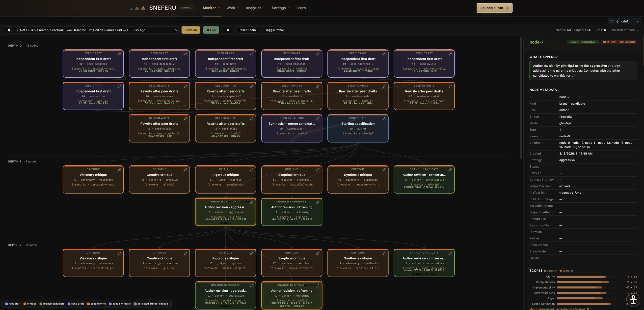Expand the t1 Visionary critique card

click(x=119, y=170)
